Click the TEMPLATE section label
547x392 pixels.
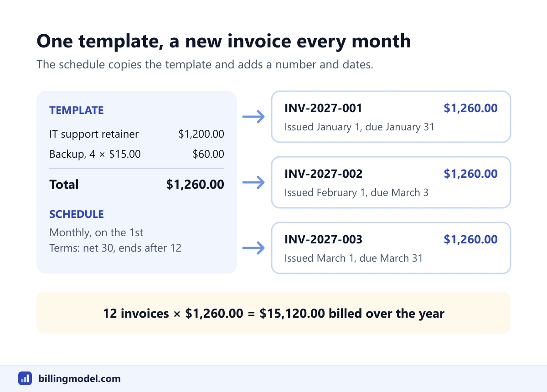[x=77, y=110]
